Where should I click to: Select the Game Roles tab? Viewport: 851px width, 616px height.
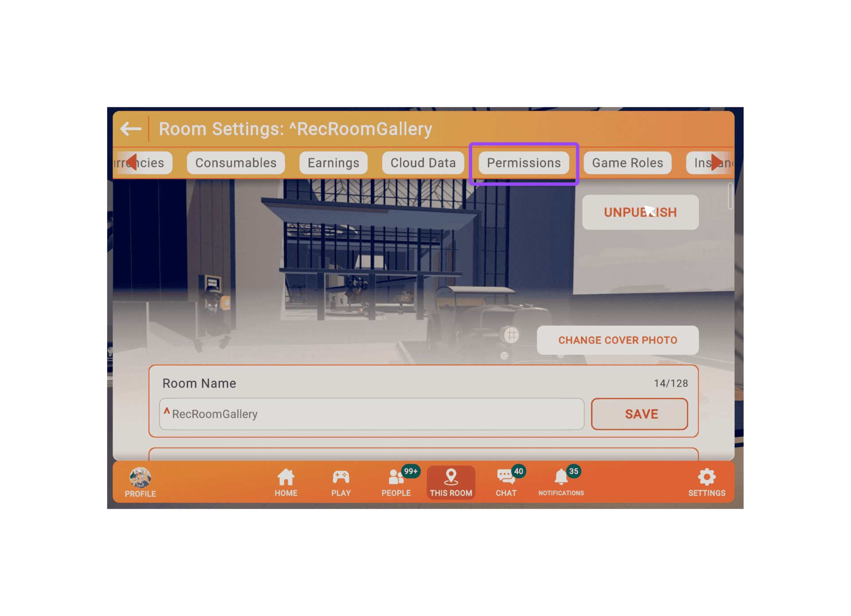click(x=628, y=163)
